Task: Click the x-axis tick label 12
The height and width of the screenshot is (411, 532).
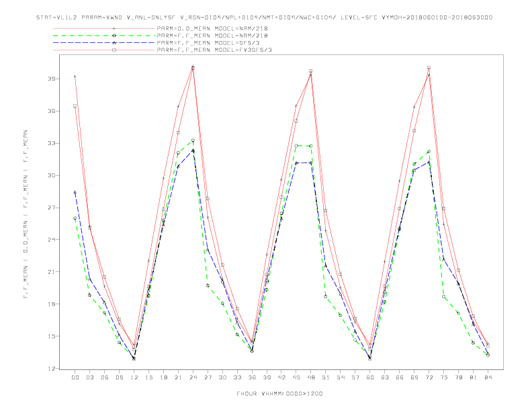Action: [x=134, y=377]
